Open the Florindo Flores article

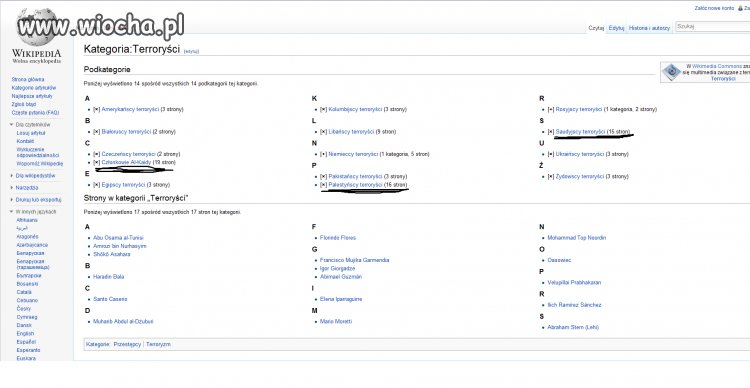(338, 238)
